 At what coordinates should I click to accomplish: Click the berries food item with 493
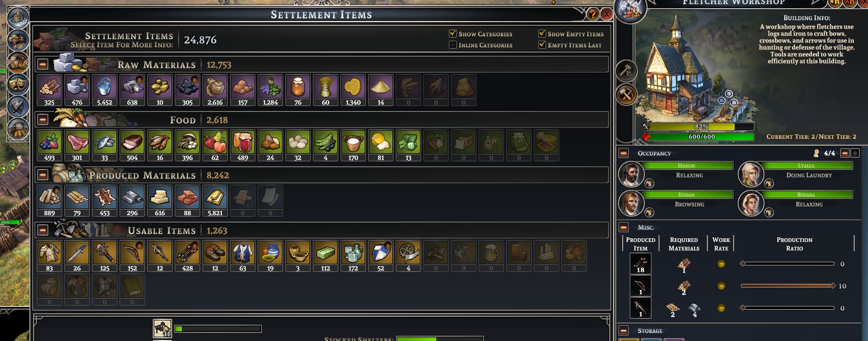pyautogui.click(x=49, y=146)
